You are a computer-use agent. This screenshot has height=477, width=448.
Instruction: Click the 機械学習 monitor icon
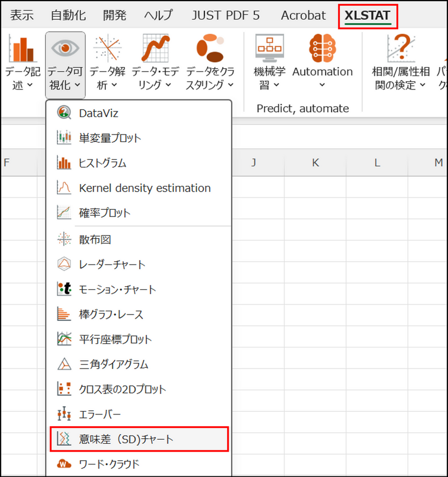[x=270, y=48]
